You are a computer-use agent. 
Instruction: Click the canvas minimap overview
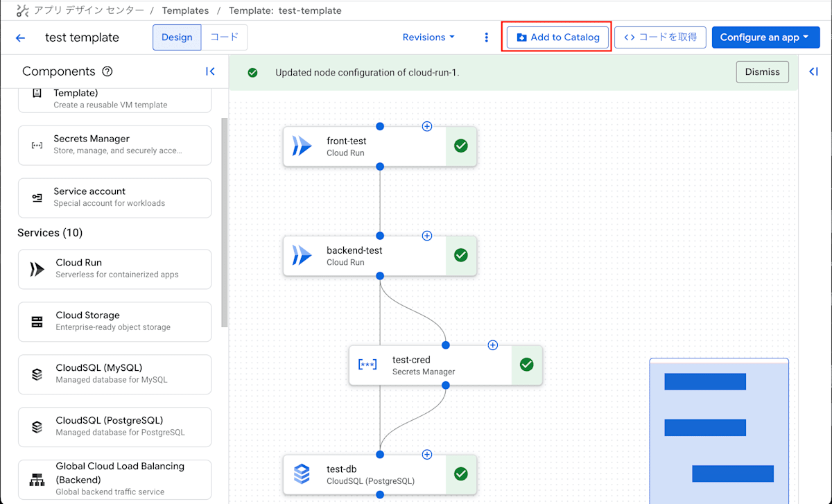pyautogui.click(x=719, y=431)
